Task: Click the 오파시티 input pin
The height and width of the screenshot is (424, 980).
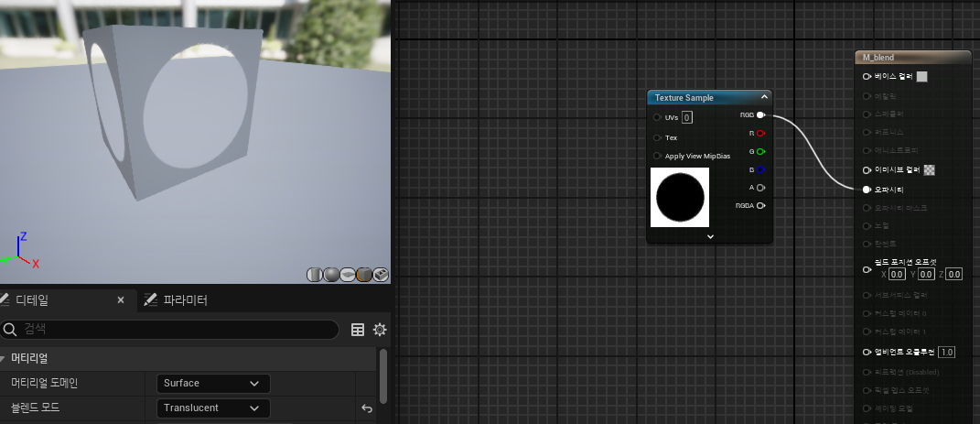Action: click(867, 189)
